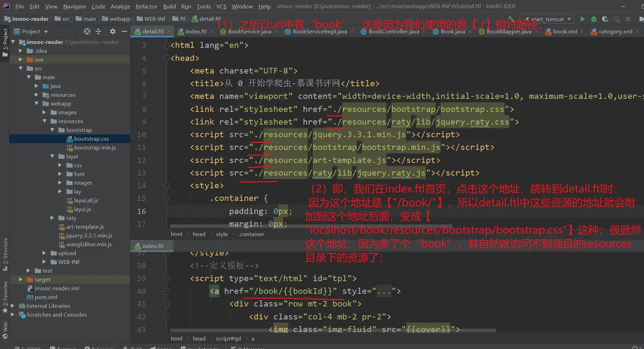644x349 pixels.
Task: Fold the head tag in gutter
Action: pyautogui.click(x=167, y=58)
